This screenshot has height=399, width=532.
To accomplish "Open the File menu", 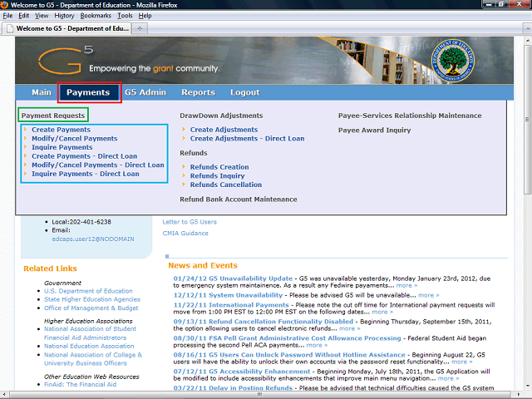I will point(7,16).
